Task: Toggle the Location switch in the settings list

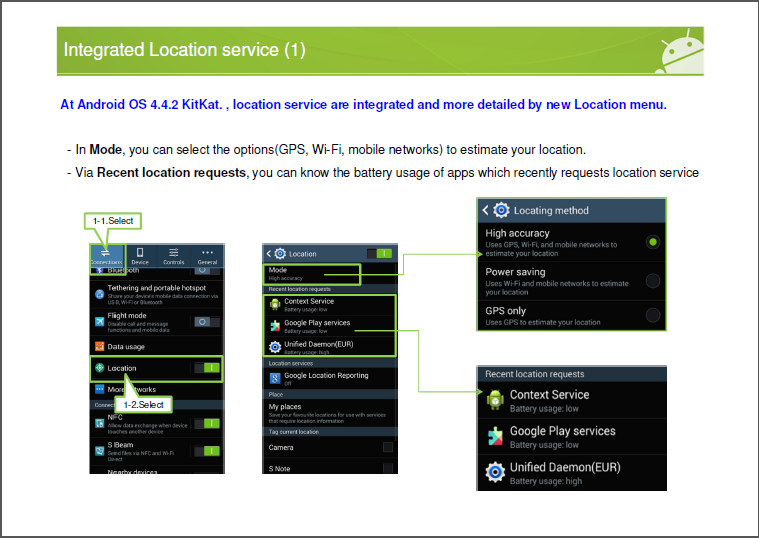Action: (x=207, y=368)
